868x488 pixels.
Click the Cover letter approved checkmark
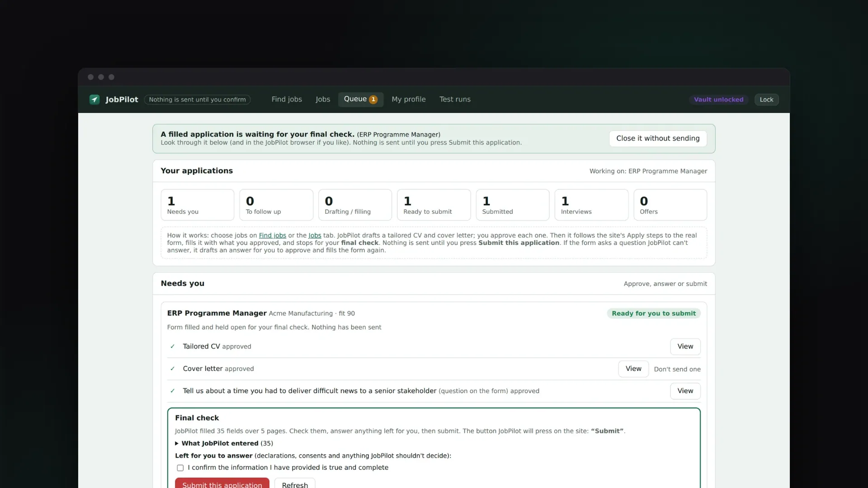pos(172,369)
